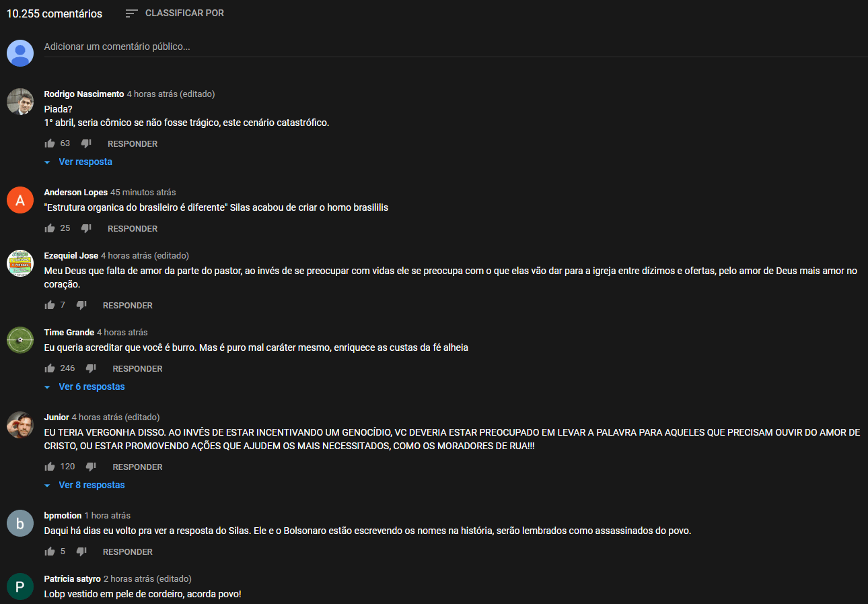Expand Ver 8 respostas replies
Image resolution: width=868 pixels, height=604 pixels.
coord(84,485)
